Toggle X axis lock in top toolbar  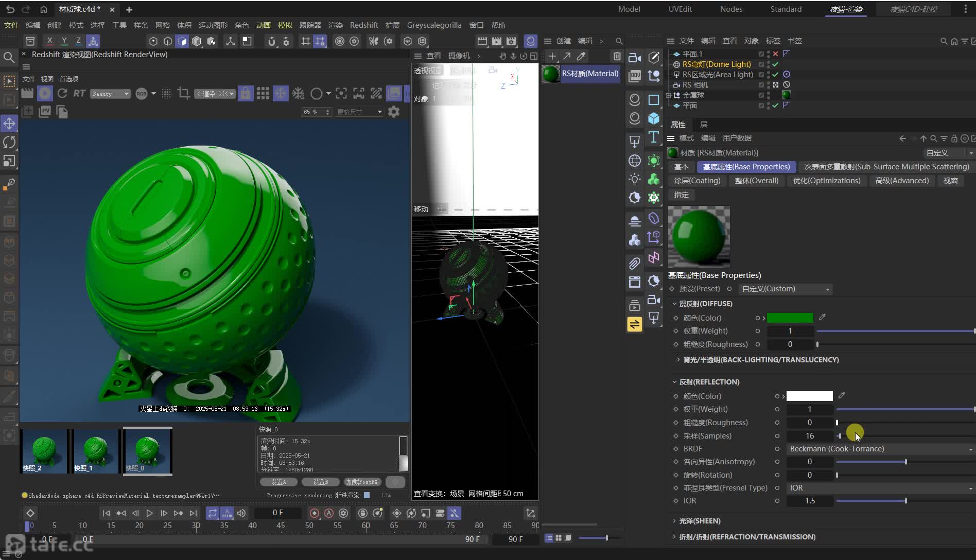click(49, 41)
